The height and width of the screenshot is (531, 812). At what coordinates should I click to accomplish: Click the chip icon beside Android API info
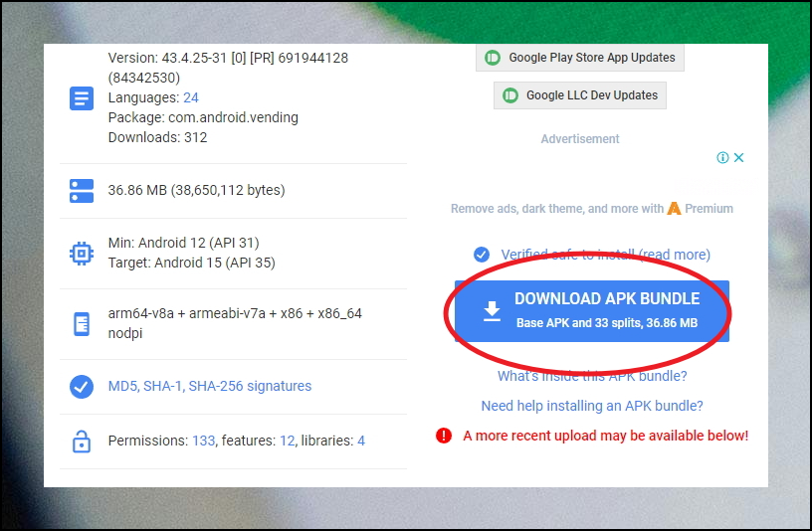pyautogui.click(x=82, y=254)
